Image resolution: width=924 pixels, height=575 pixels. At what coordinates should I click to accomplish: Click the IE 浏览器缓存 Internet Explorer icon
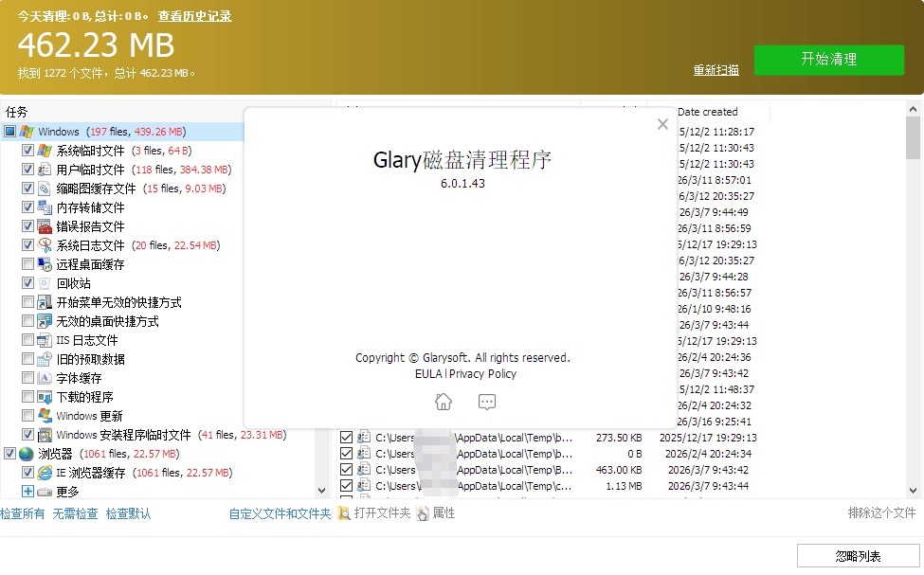coord(45,473)
